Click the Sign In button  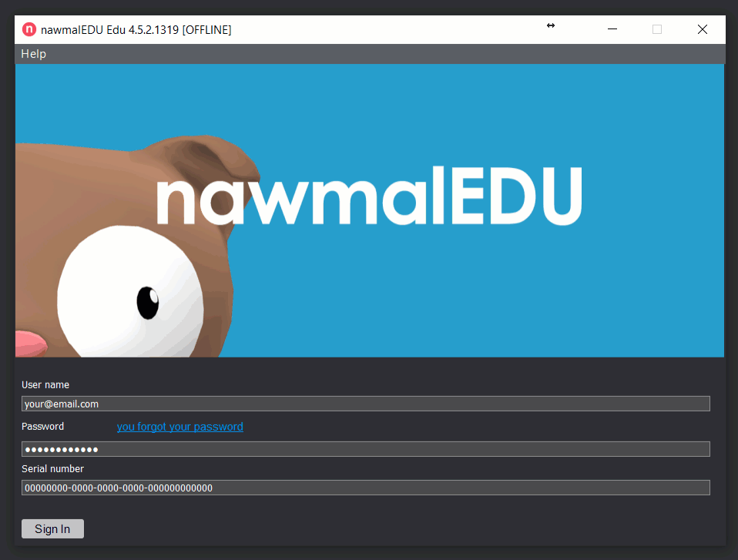(52, 529)
